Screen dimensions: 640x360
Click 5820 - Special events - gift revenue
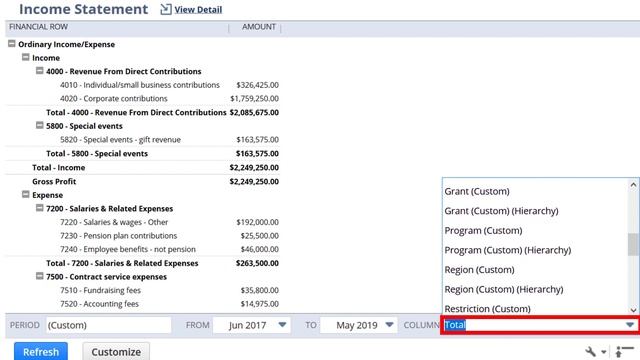[x=120, y=140]
